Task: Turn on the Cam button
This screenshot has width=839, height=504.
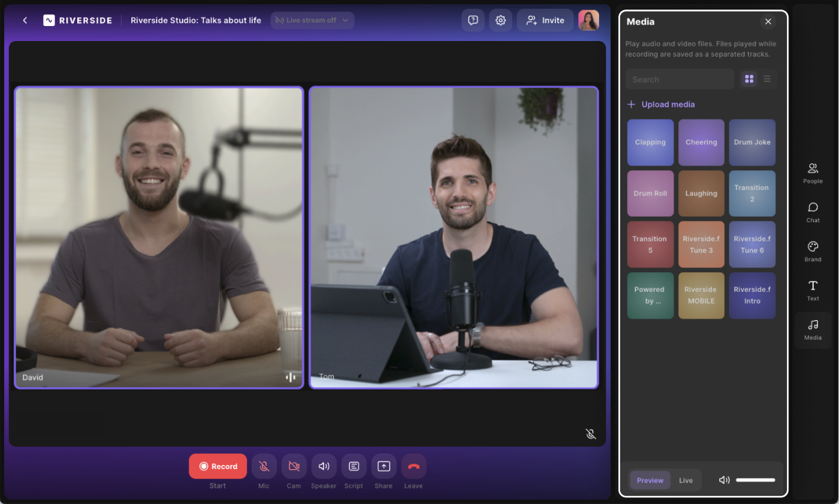Action: tap(294, 466)
